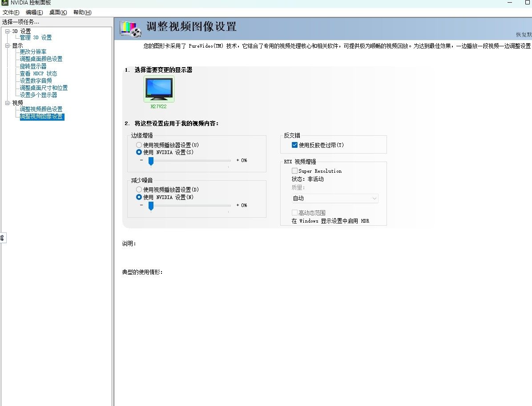Open 查看 HDCP 状态 page
Image resolution: width=532 pixels, height=406 pixels.
coord(38,73)
